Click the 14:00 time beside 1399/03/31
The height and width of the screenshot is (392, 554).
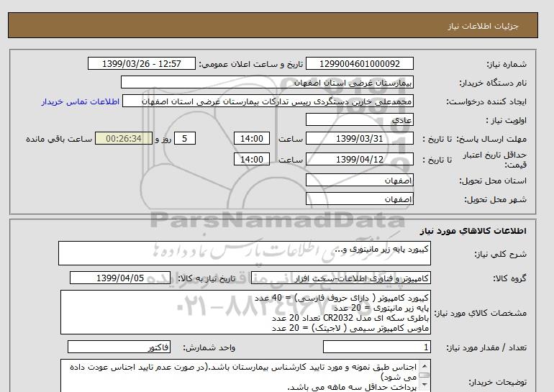[x=252, y=138]
